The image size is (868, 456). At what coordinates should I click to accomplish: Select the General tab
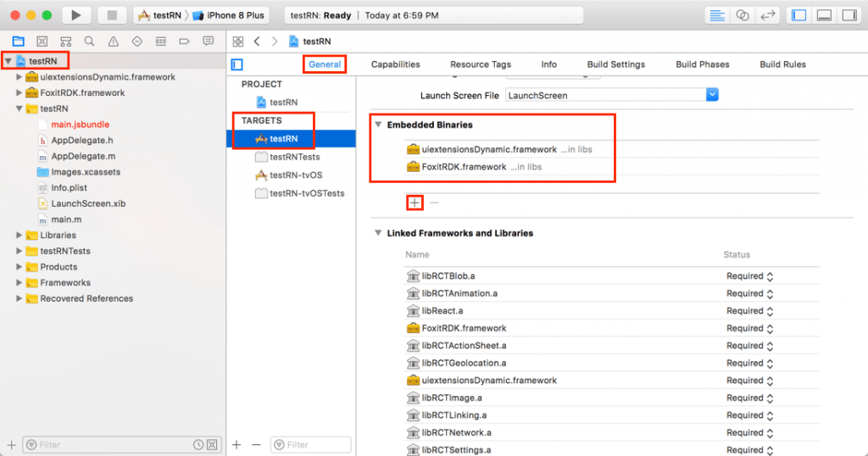click(325, 64)
